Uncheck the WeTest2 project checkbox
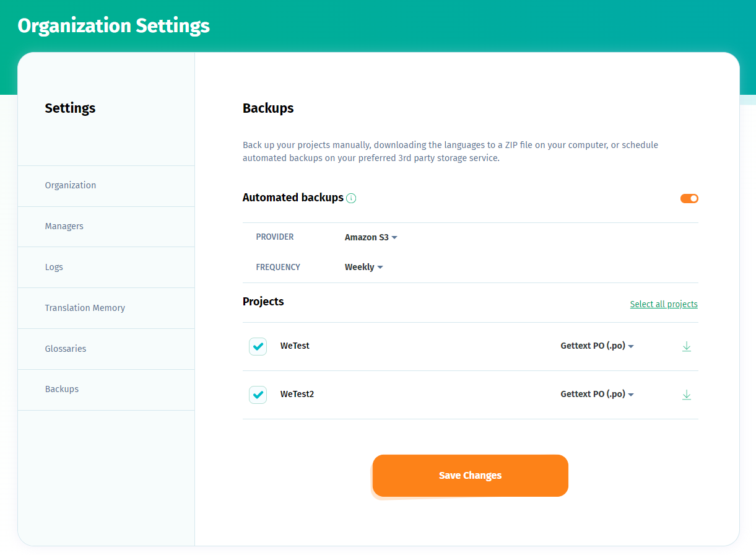Image resolution: width=756 pixels, height=555 pixels. coord(258,395)
